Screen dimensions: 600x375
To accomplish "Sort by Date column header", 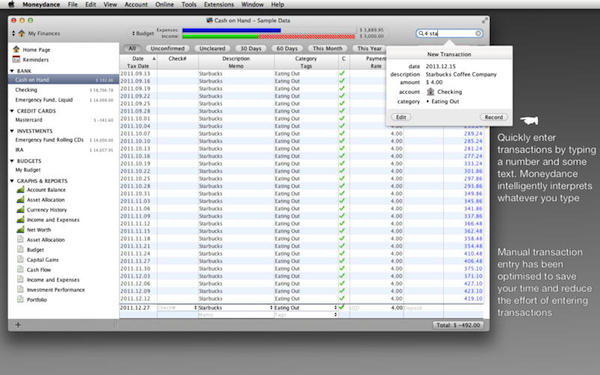I will pos(138,59).
